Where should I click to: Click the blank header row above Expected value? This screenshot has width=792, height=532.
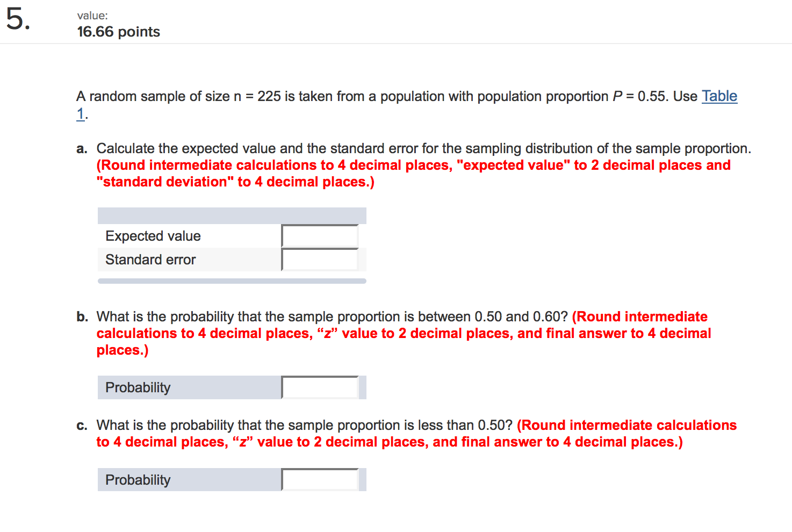232,215
